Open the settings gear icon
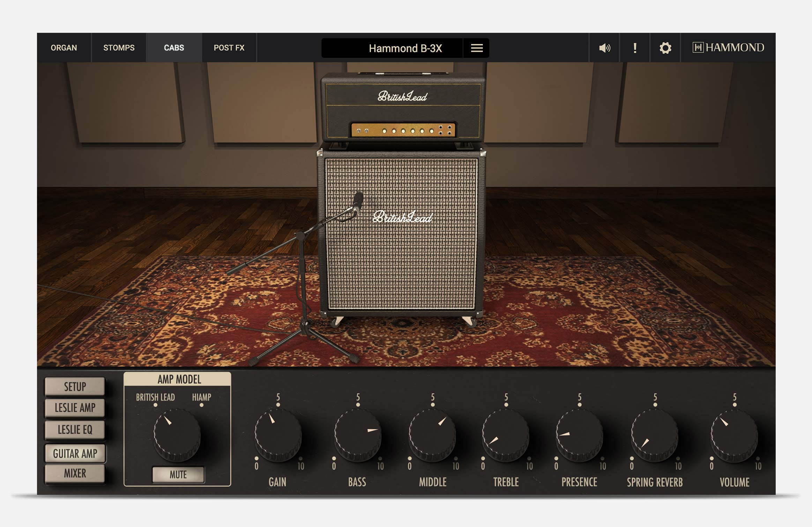 tap(665, 48)
